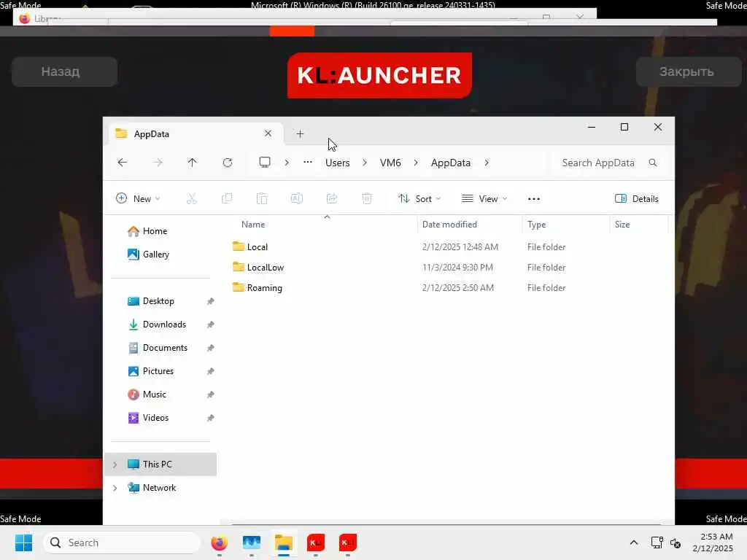Show hidden system tray icons
Screen dimensions: 747x560
click(634, 542)
